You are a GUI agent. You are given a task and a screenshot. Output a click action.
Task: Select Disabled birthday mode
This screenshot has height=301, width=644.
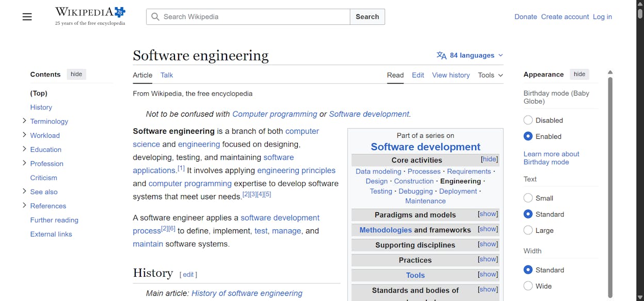point(528,120)
